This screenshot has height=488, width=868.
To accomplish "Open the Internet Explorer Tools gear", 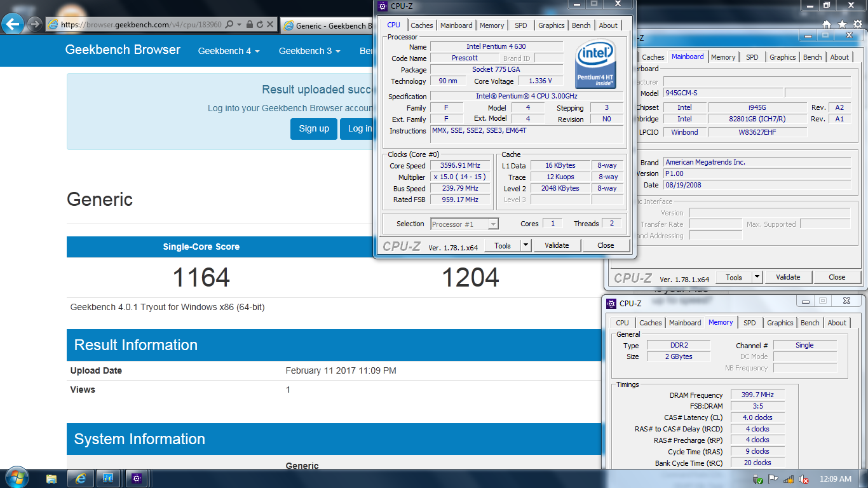I will 857,24.
